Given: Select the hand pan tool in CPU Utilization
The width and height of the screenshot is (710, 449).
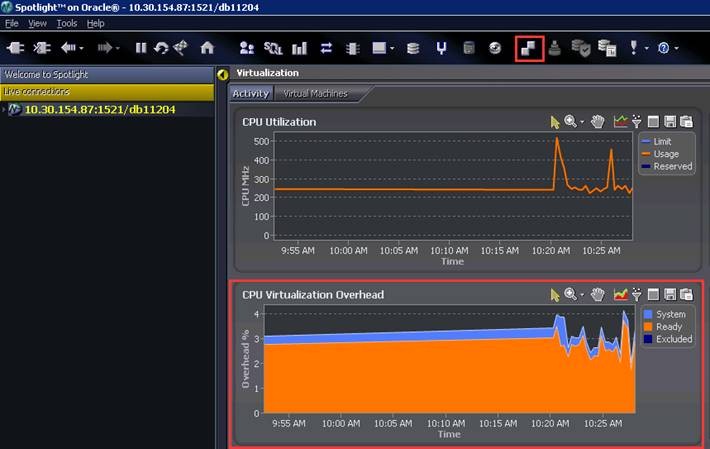Looking at the screenshot, I should (598, 121).
